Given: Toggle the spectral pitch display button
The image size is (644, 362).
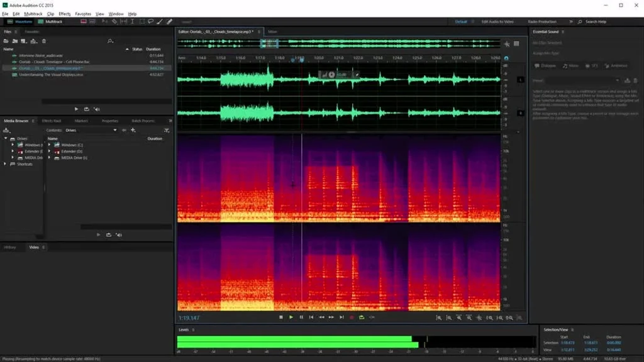Looking at the screenshot, I should tap(92, 21).
